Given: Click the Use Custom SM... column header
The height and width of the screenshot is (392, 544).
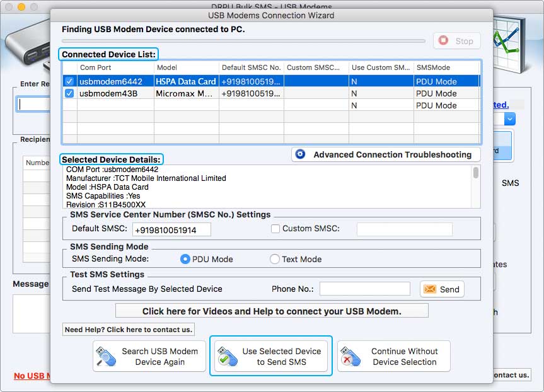Looking at the screenshot, I should (381, 67).
